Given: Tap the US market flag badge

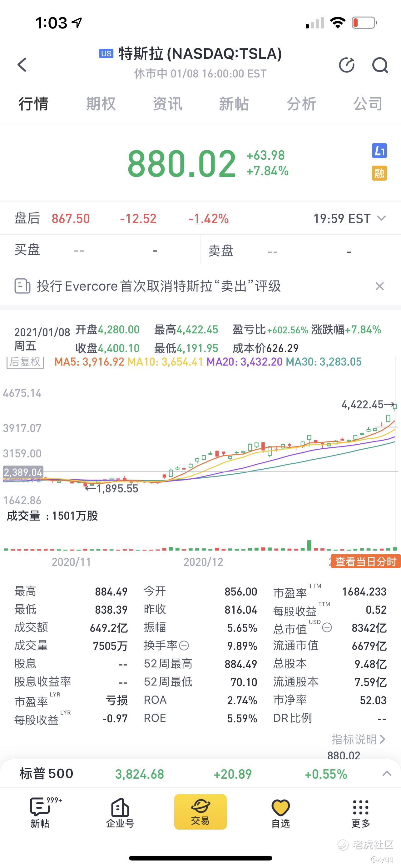Looking at the screenshot, I should pyautogui.click(x=106, y=53).
